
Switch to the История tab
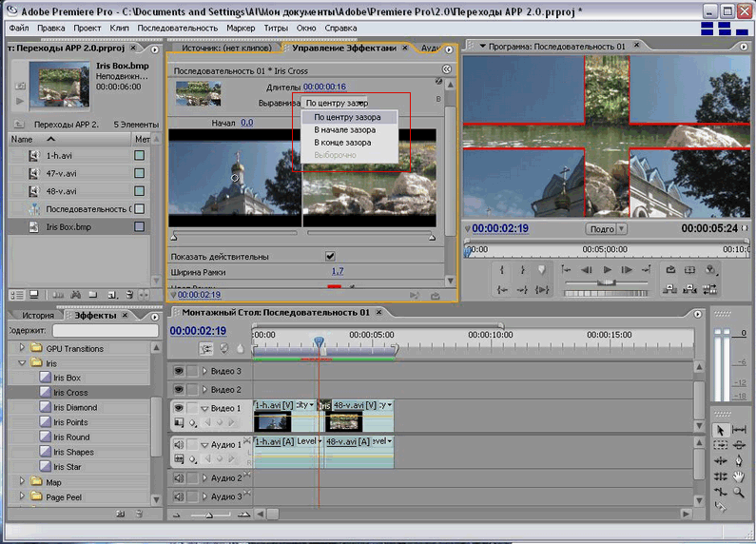38,316
